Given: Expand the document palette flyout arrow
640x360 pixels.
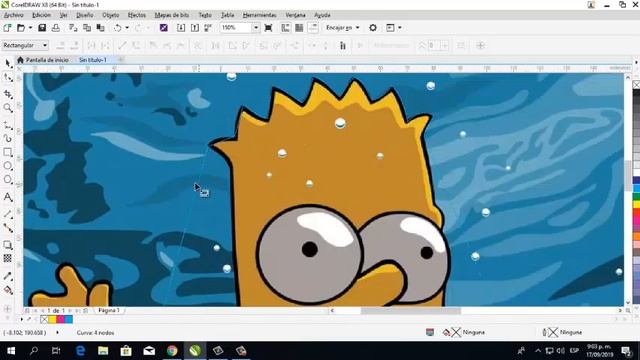Looking at the screenshot, I should click(x=22, y=319).
